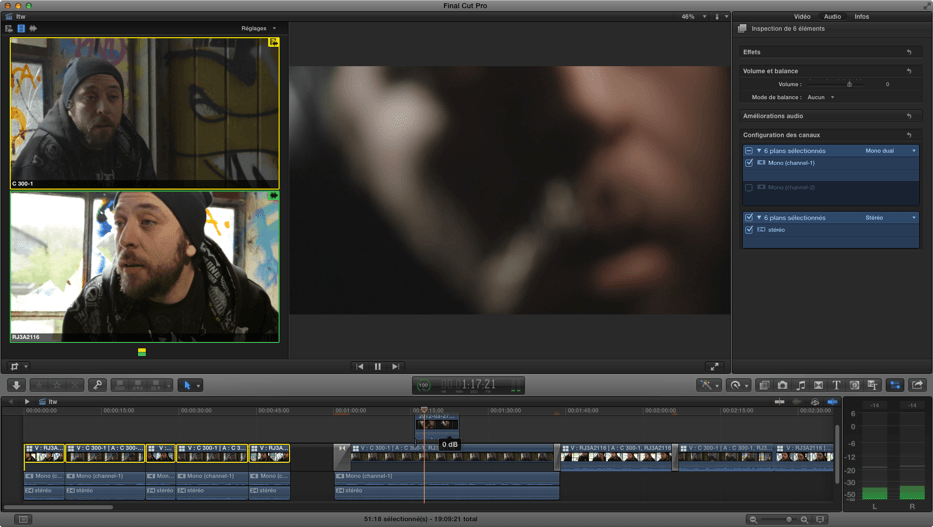933x527 pixels.
Task: Click the timeline history back arrow
Action: tap(10, 401)
